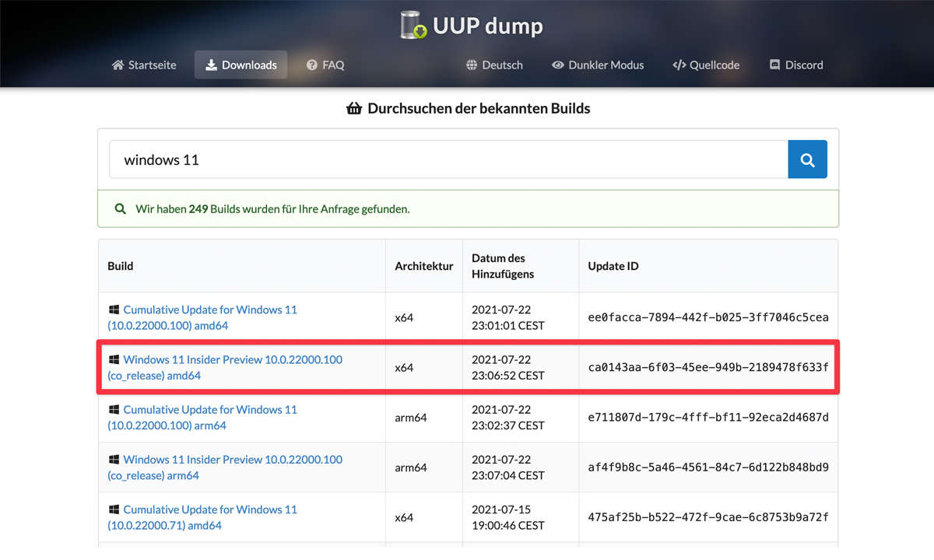Click the date 2021-07-22 23:07:04 CEST
Screen dimensions: 934x560
pos(508,467)
